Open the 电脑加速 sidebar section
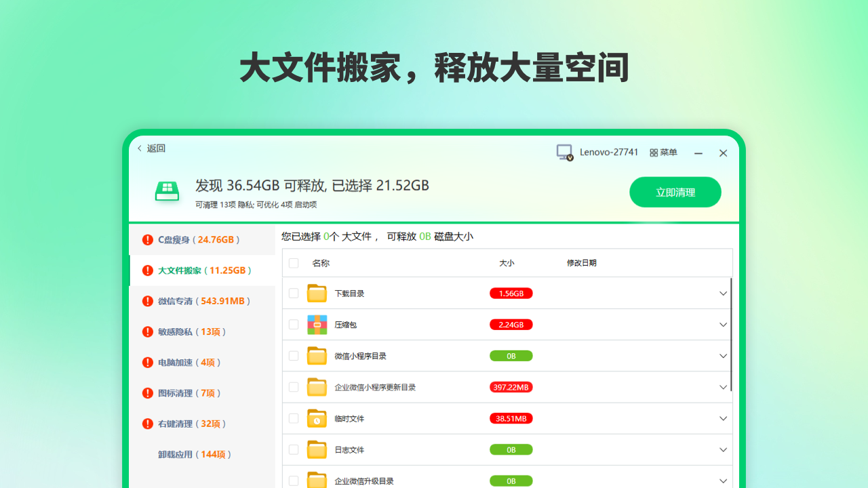868x488 pixels. [x=202, y=363]
